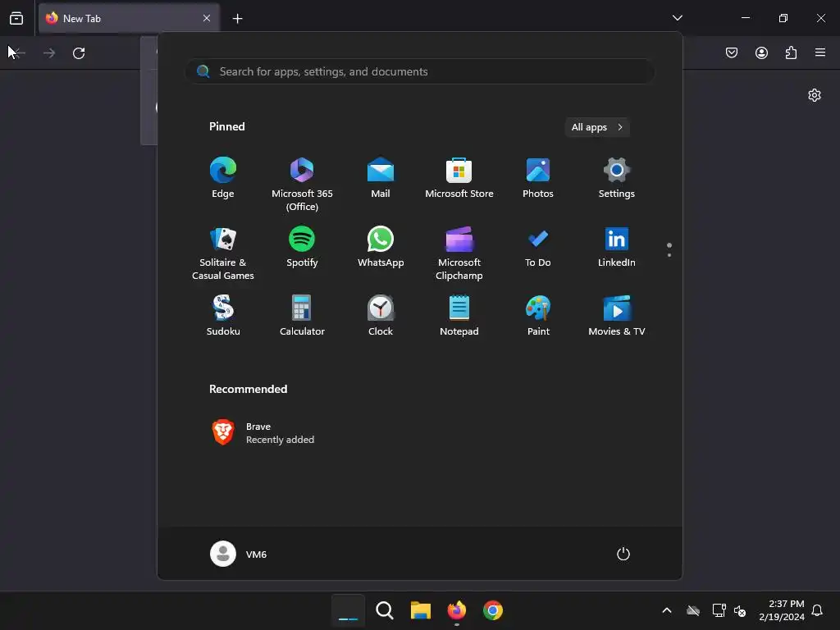This screenshot has width=840, height=630.
Task: Go to next page of pinned apps
Action: 669,255
